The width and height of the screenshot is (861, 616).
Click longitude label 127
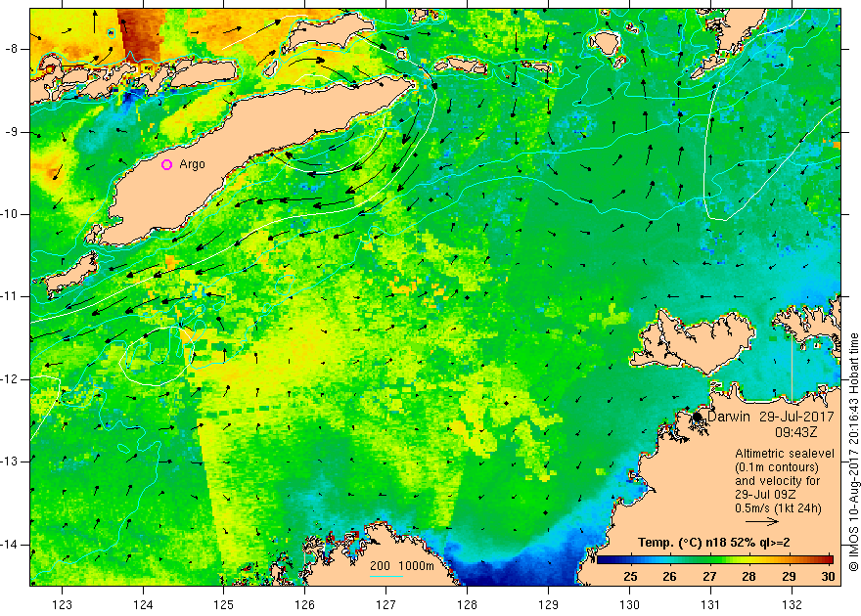pyautogui.click(x=386, y=604)
